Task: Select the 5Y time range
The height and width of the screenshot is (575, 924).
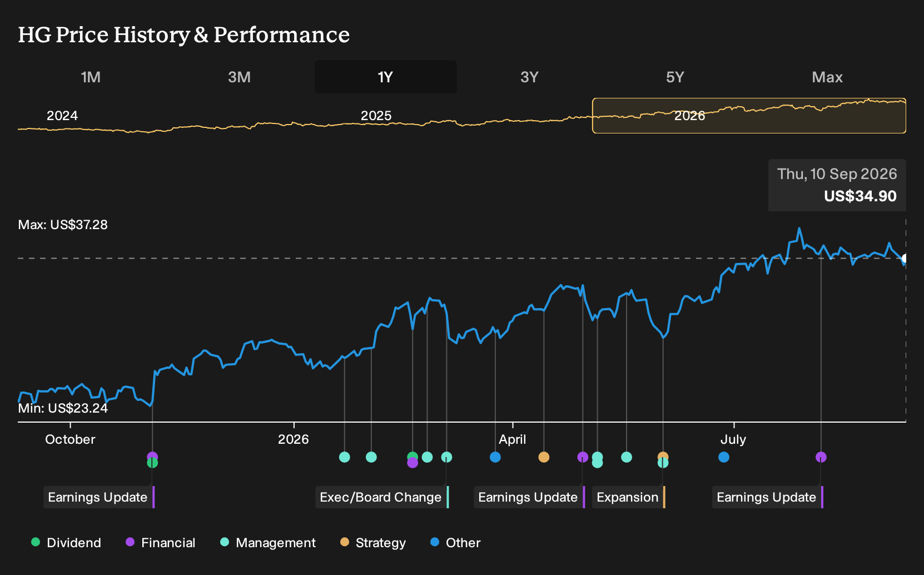Action: pyautogui.click(x=675, y=77)
